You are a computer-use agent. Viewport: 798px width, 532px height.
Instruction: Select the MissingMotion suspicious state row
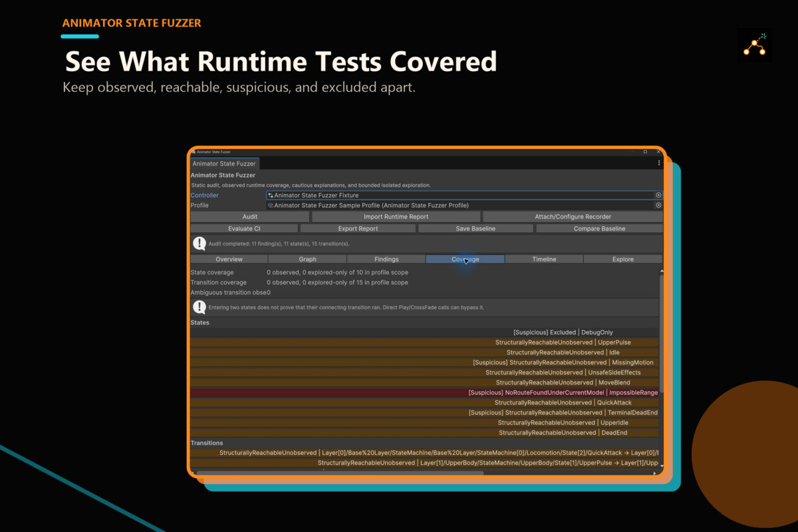point(424,362)
